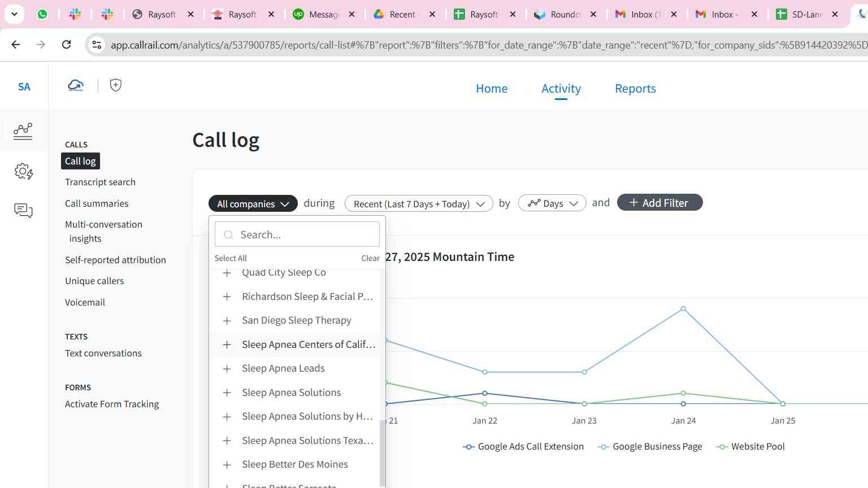Switch to the WhatsApp pinned tab
The image size is (868, 488).
click(42, 14)
